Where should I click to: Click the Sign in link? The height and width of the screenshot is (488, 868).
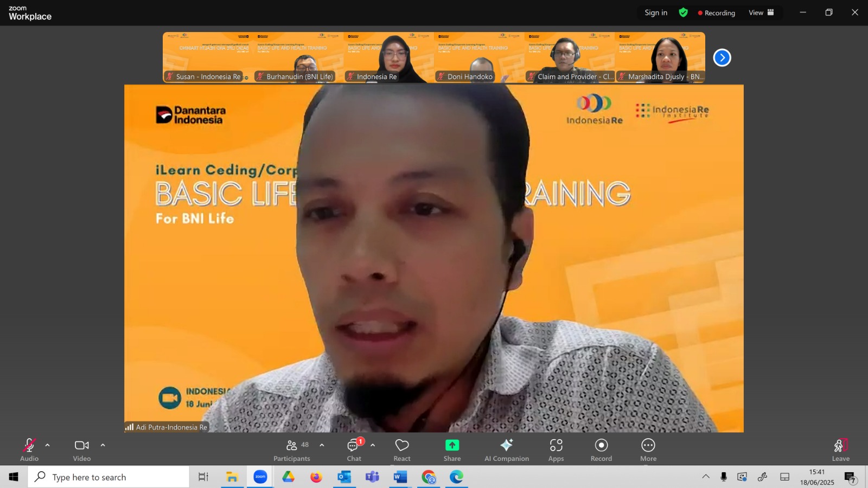click(x=656, y=12)
